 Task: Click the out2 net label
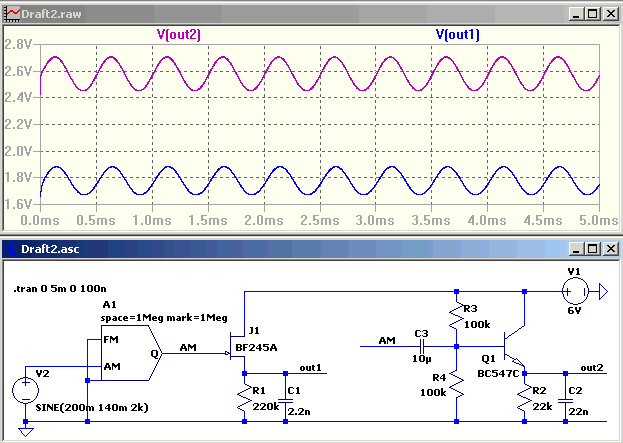tap(592, 368)
